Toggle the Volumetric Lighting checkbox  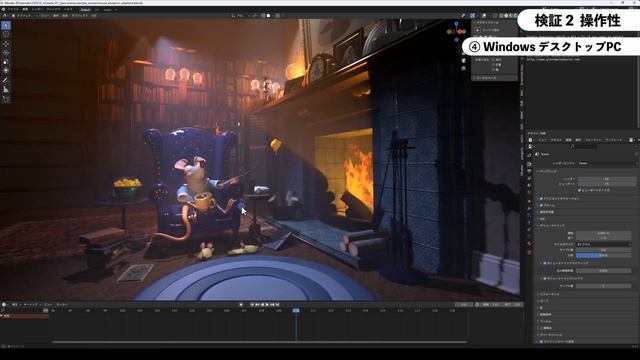[x=544, y=263]
